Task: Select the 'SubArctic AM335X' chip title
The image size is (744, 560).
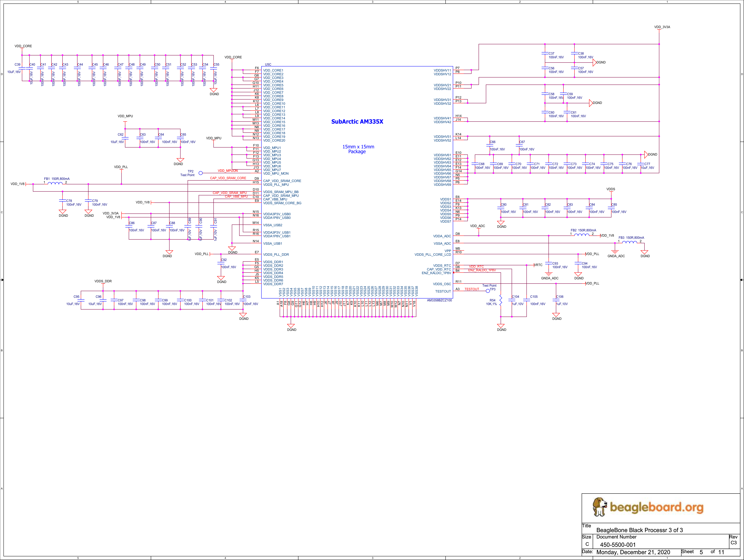Action: pyautogui.click(x=357, y=122)
